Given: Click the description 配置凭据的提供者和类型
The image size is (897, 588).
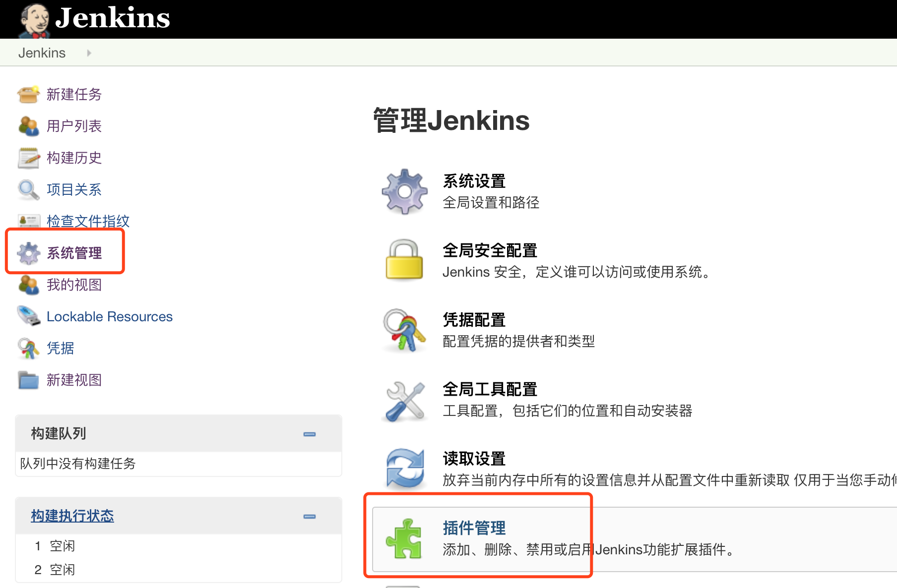Looking at the screenshot, I should tap(518, 341).
